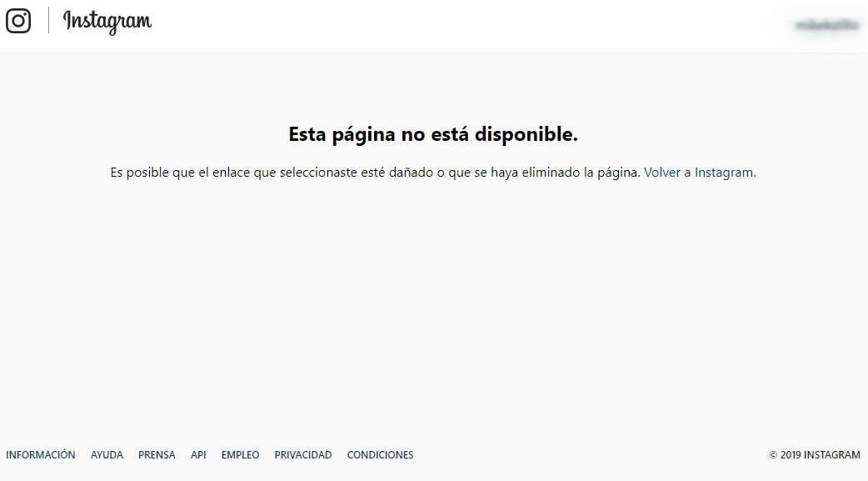Click the vertical divider beside the logo
The image size is (868, 481).
(x=50, y=21)
